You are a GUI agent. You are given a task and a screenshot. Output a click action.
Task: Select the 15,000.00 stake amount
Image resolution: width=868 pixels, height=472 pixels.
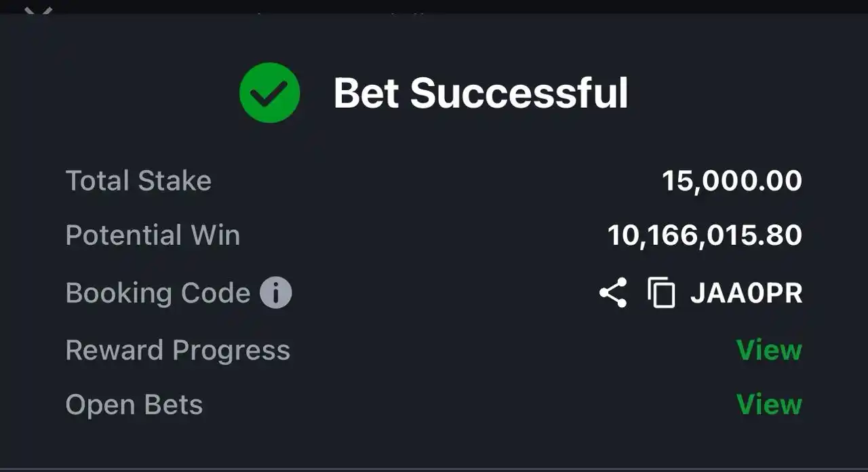[732, 181]
